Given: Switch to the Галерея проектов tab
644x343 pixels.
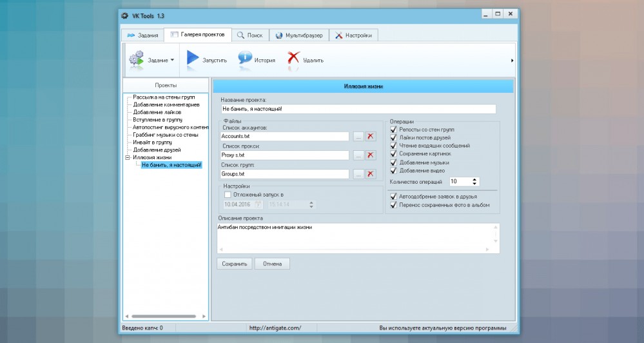Looking at the screenshot, I should pos(197,35).
